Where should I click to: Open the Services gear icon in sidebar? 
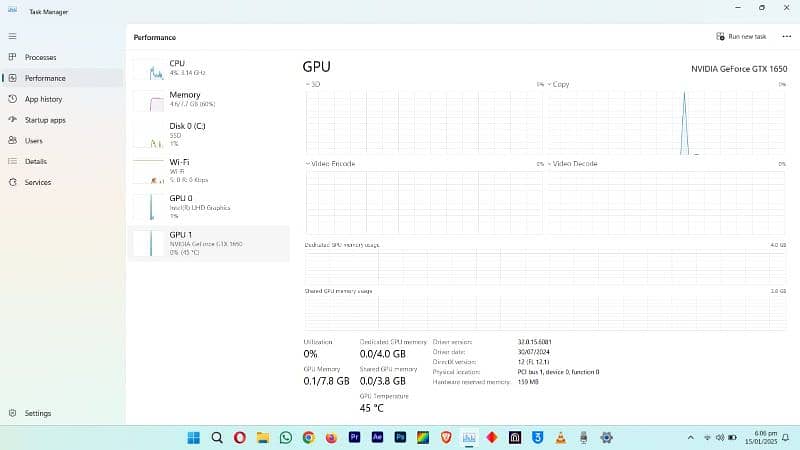click(x=12, y=182)
